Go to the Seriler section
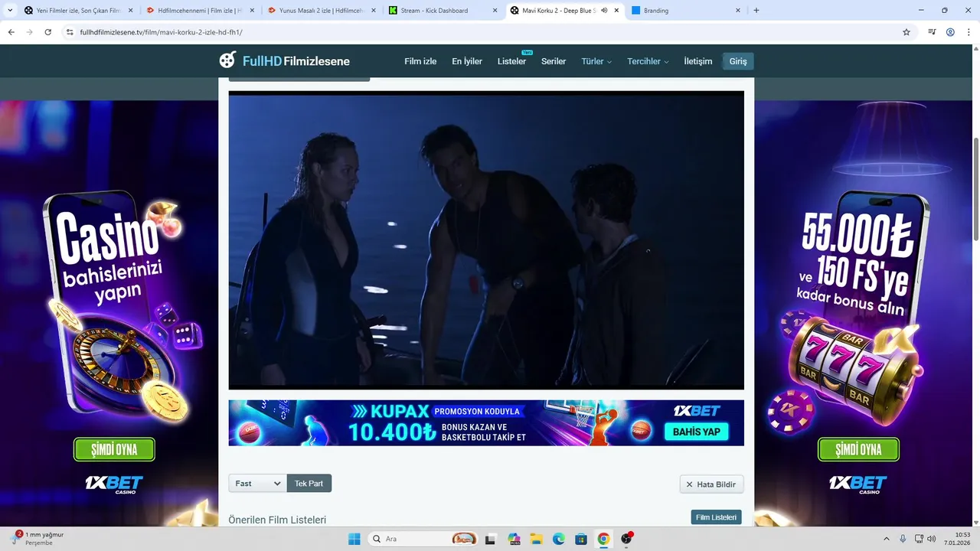Image resolution: width=980 pixels, height=551 pixels. coord(554,61)
